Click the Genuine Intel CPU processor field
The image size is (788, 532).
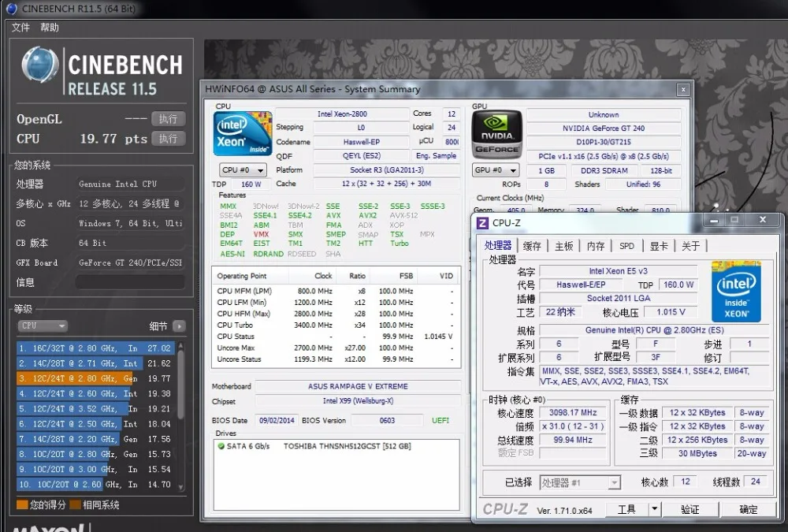130,184
